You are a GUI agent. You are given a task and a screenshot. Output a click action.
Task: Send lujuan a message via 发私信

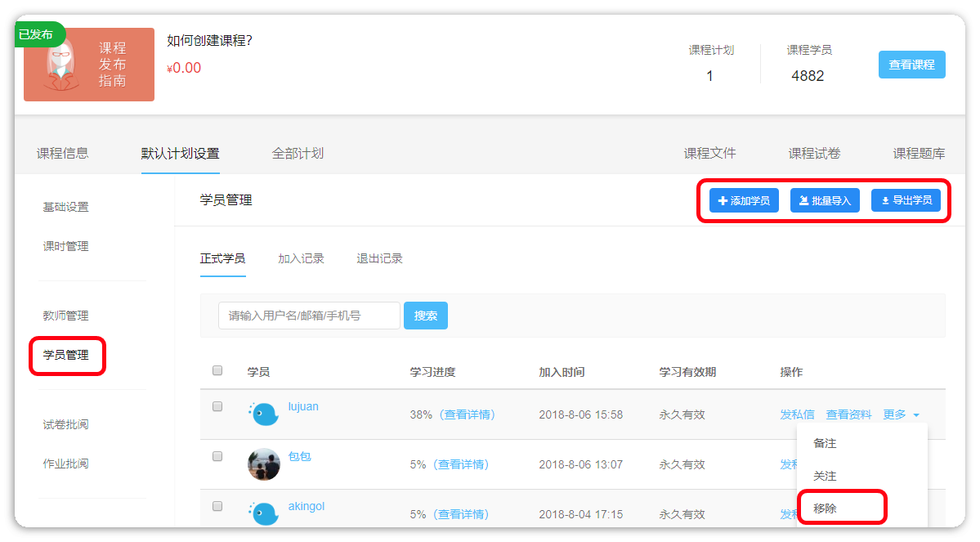[797, 414]
